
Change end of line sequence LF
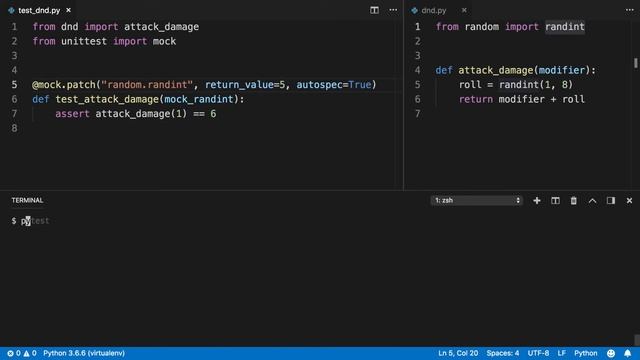[562, 353]
